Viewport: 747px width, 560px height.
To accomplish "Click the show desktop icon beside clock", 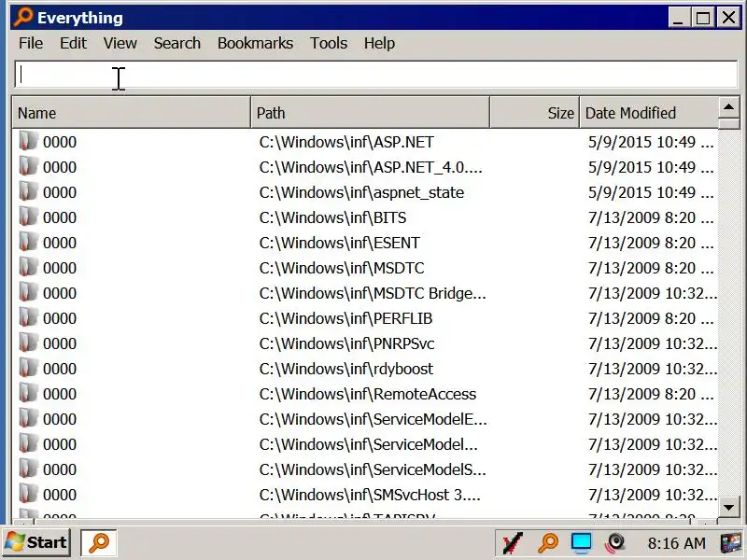I will click(732, 543).
